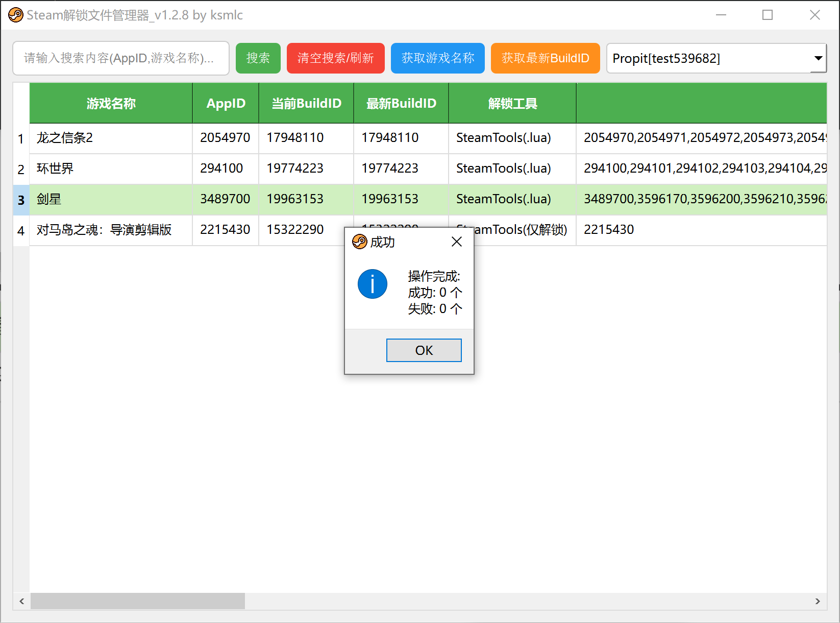840x623 pixels.
Task: Select row 1 龙之信条2
Action: 110,138
